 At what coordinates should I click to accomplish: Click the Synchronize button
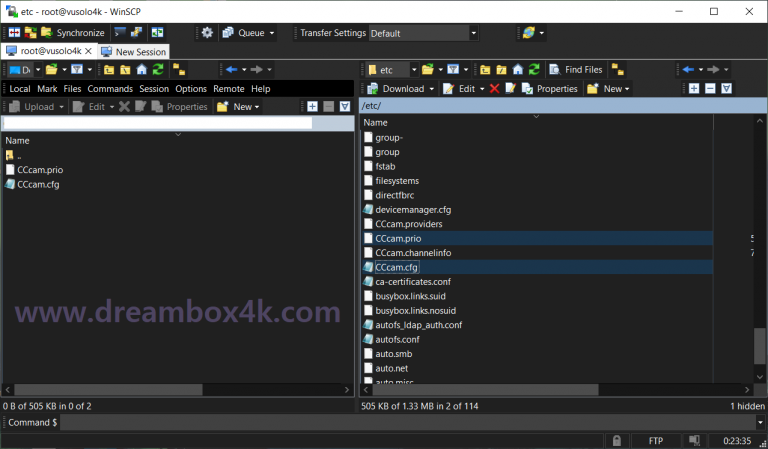73,33
